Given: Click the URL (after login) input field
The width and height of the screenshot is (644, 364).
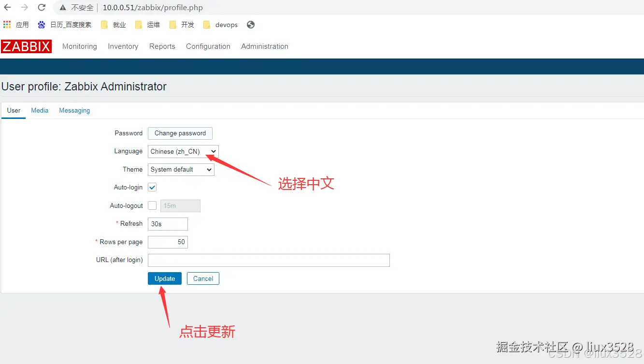Looking at the screenshot, I should coord(269,260).
